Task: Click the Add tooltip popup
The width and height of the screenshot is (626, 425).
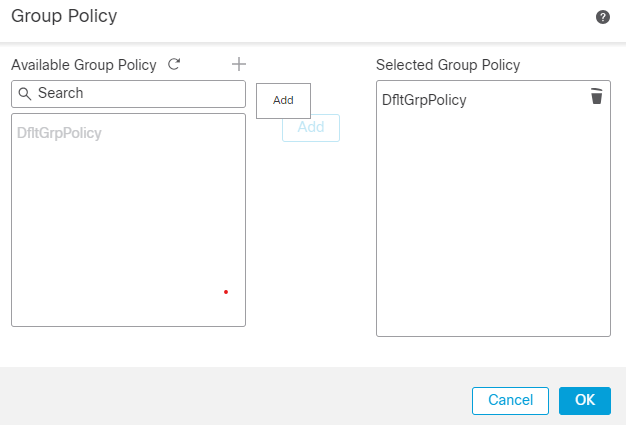Action: (x=283, y=100)
